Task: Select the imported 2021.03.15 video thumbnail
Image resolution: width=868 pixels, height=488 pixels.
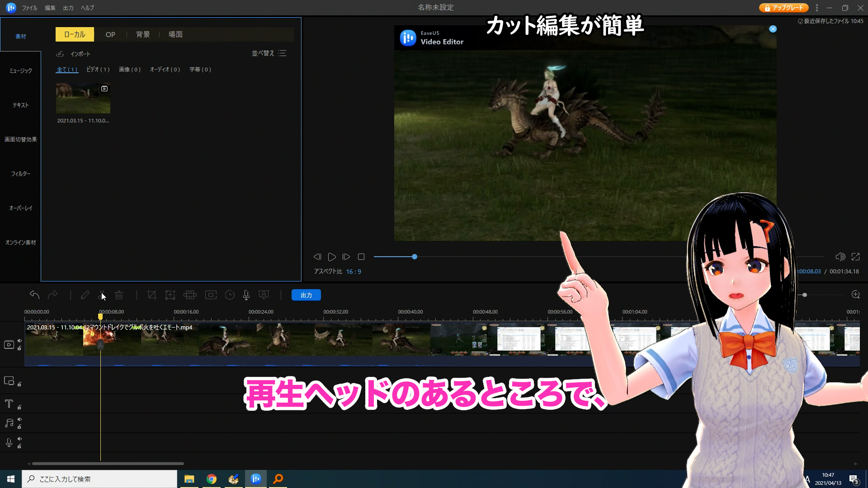Action: point(83,98)
